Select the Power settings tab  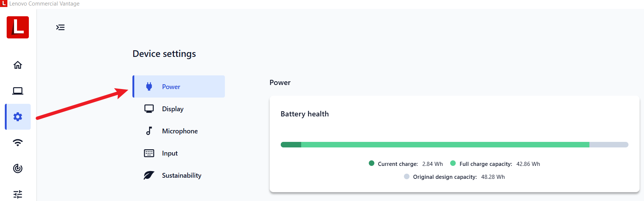tap(179, 87)
